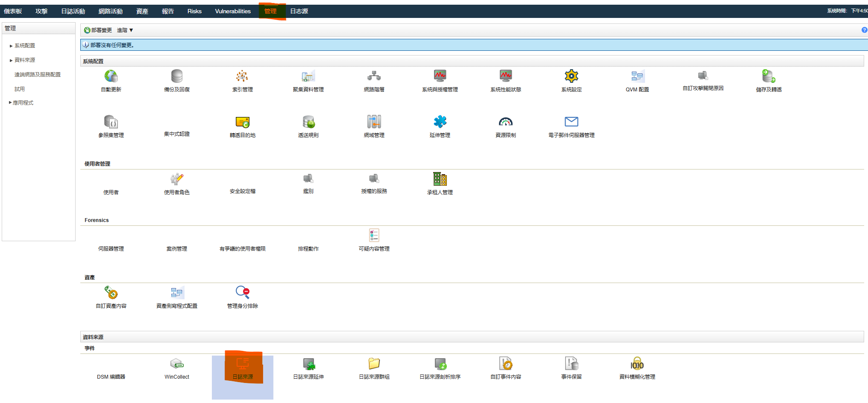Open the 自動更新 (Auto Update) icon

pos(111,77)
